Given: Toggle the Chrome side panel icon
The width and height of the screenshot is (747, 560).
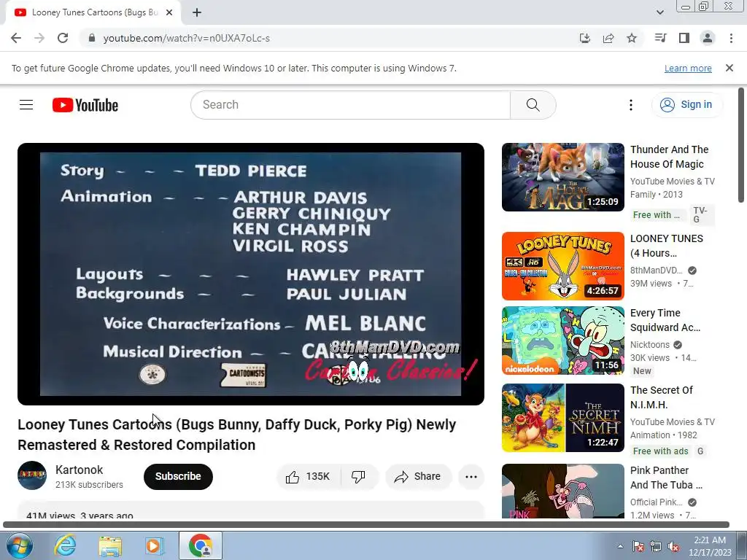Looking at the screenshot, I should (x=684, y=38).
